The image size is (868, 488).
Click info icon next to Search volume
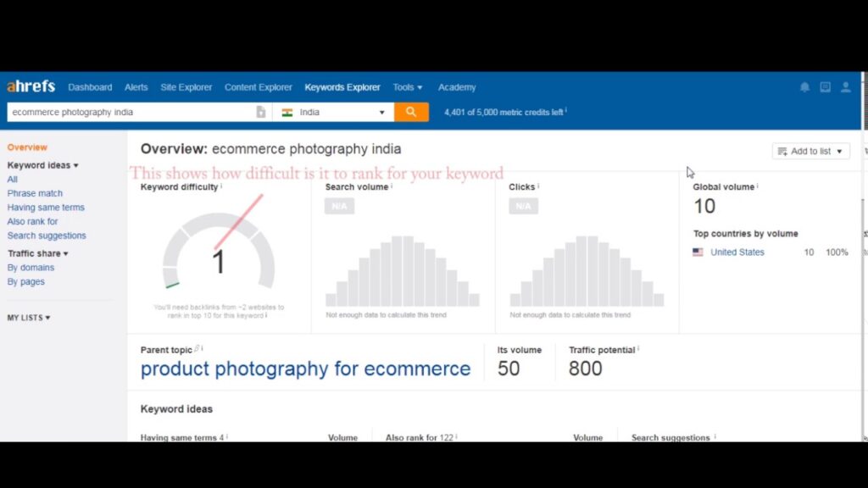point(392,186)
